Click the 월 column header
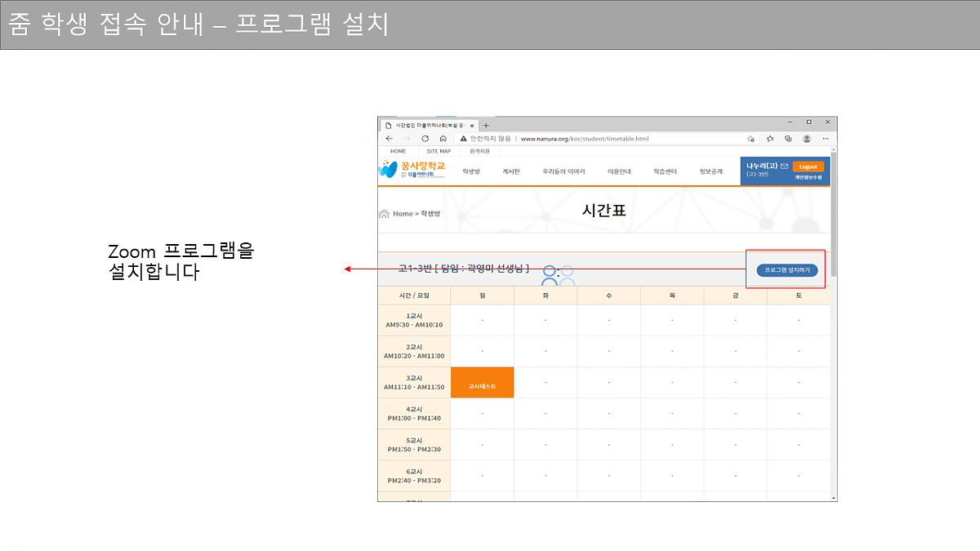This screenshot has height=551, width=980. [x=482, y=295]
